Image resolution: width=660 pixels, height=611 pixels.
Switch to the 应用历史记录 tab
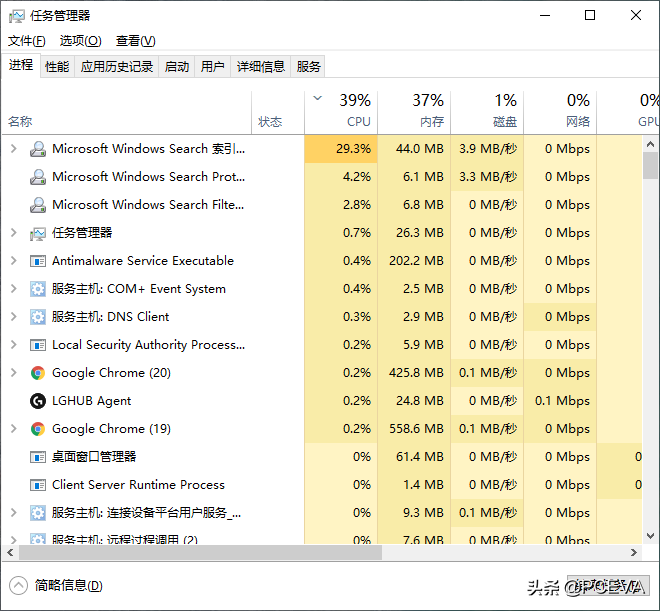pos(117,66)
